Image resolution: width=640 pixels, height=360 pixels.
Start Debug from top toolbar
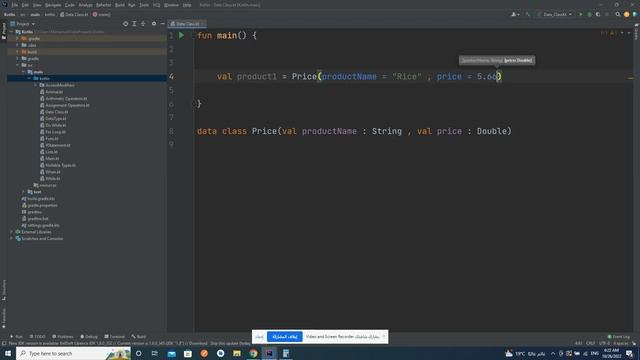(x=589, y=14)
